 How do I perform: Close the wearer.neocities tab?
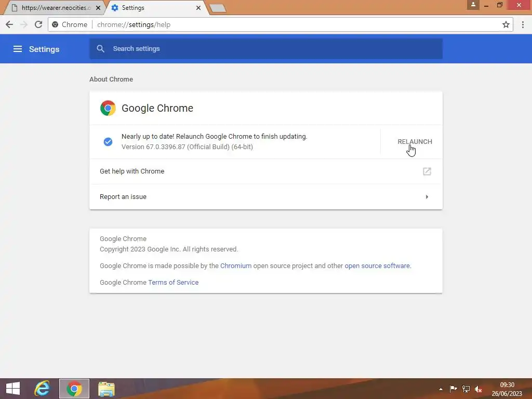coord(98,7)
